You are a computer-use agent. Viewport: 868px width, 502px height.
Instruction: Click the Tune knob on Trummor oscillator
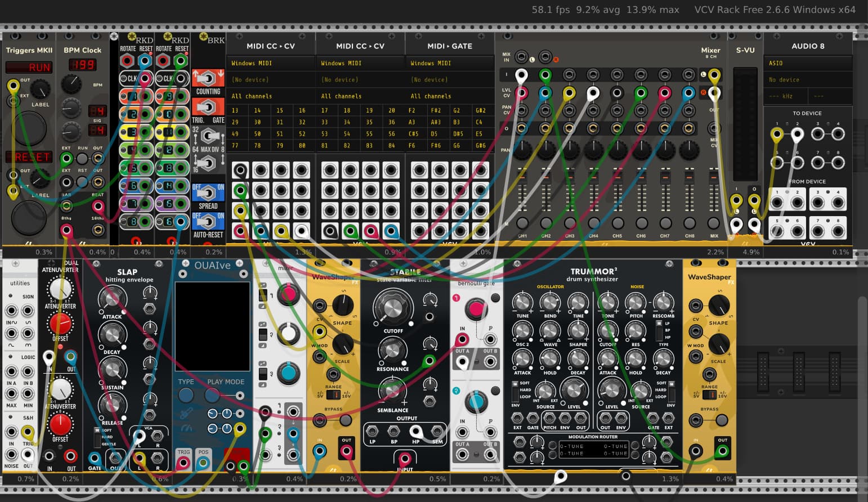522,303
